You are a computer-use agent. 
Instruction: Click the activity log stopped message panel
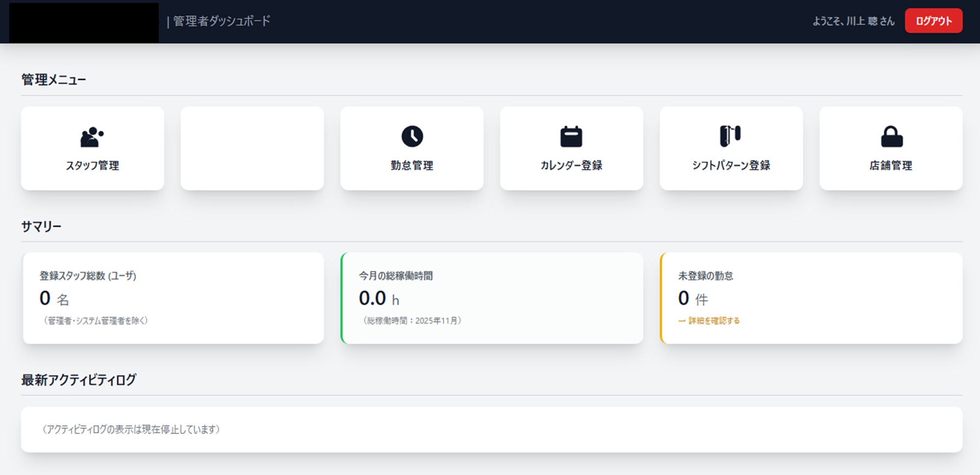(491, 429)
